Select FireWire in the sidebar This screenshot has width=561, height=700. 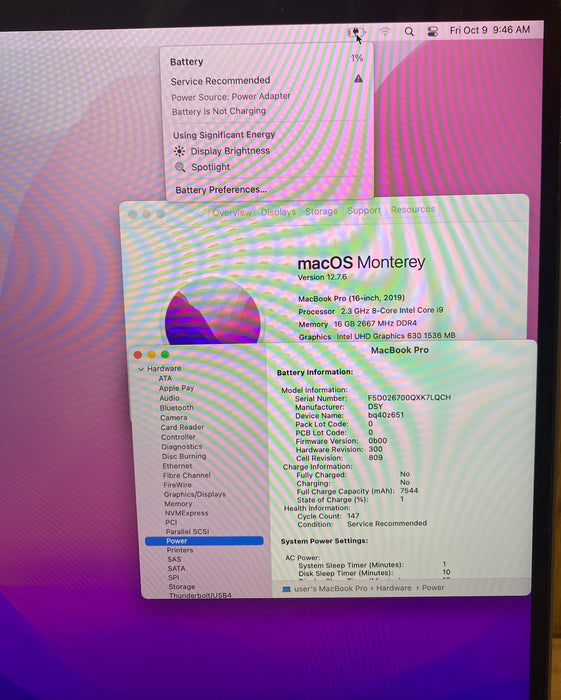point(177,485)
